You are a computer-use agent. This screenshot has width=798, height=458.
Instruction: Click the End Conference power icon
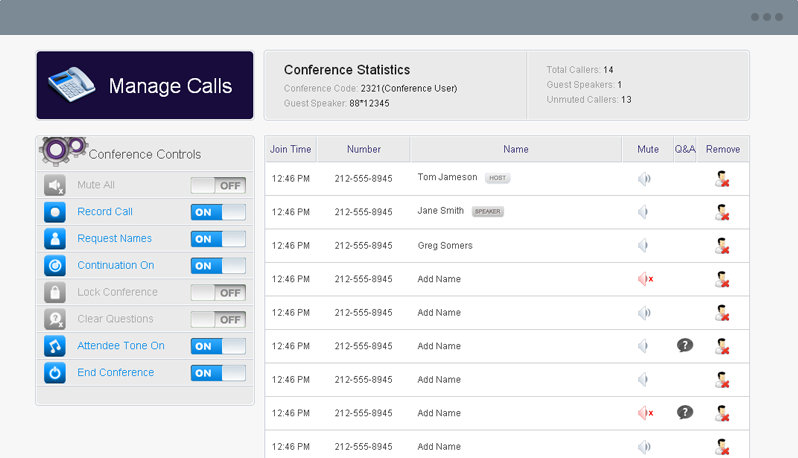(54, 373)
